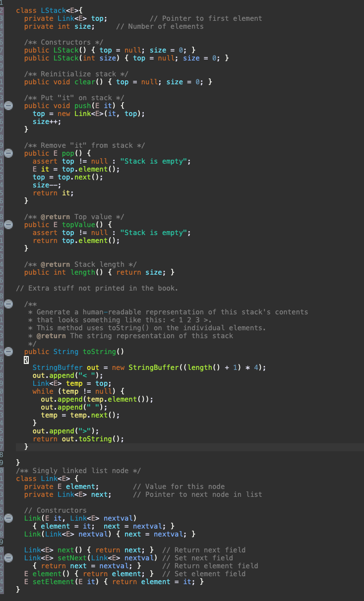Click the 'Link<E> temp = top;' line
The width and height of the screenshot is (364, 601).
pos(72,383)
